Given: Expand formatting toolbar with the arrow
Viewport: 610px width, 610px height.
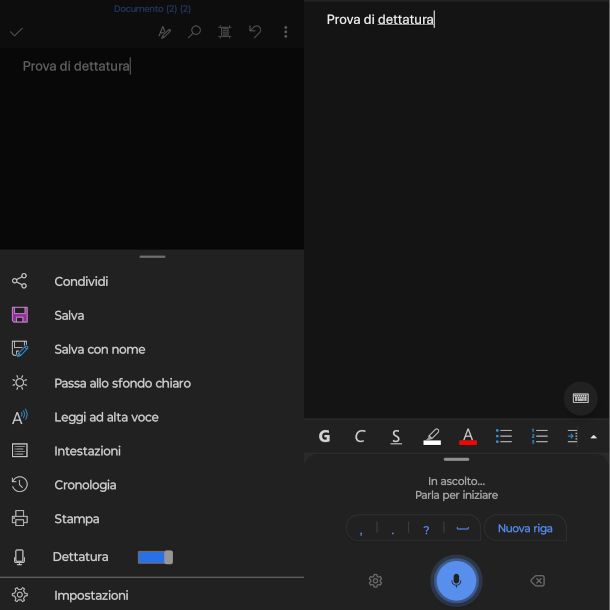Looking at the screenshot, I should pyautogui.click(x=593, y=437).
